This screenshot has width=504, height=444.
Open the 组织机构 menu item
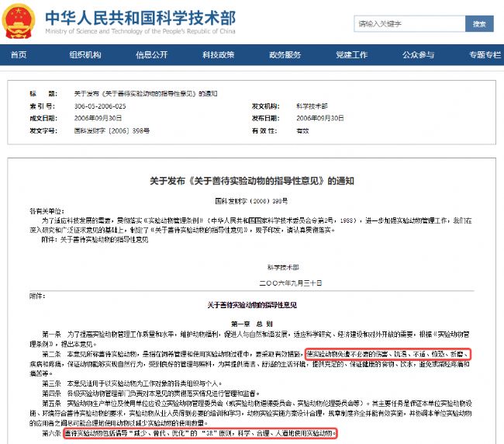coord(85,55)
